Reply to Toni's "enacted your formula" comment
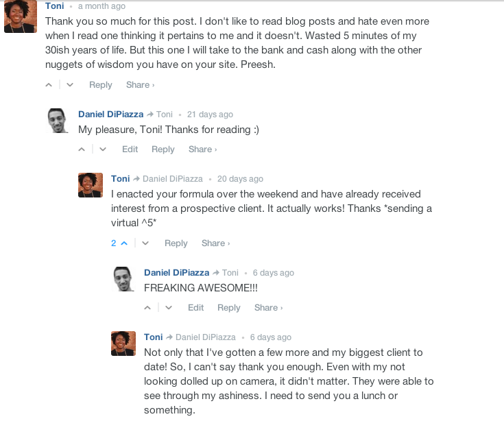The image size is (504, 421). (176, 243)
